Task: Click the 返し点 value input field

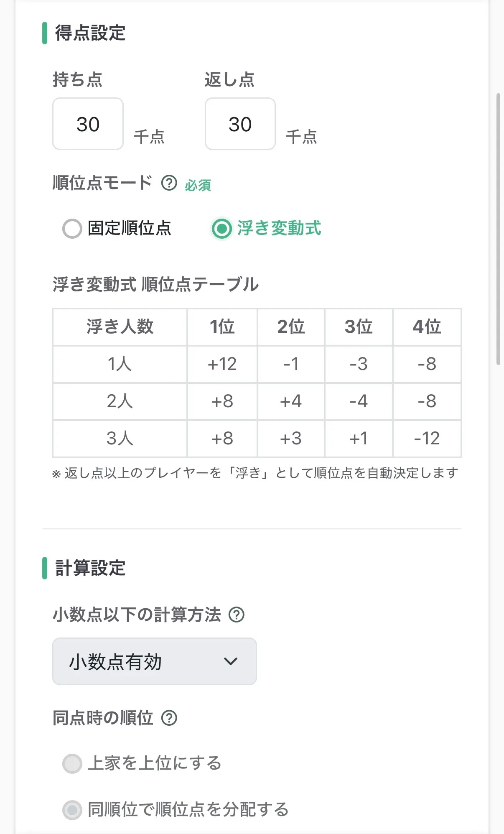Action: point(240,124)
